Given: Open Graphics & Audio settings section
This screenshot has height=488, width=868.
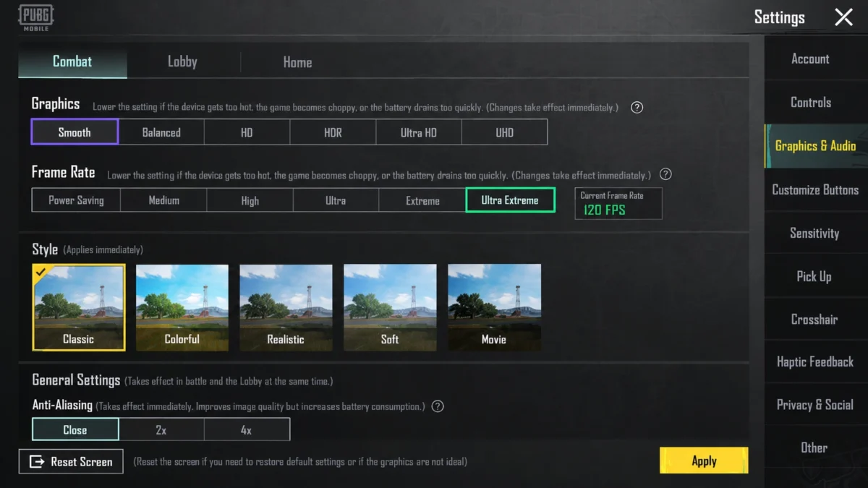Looking at the screenshot, I should tap(816, 146).
